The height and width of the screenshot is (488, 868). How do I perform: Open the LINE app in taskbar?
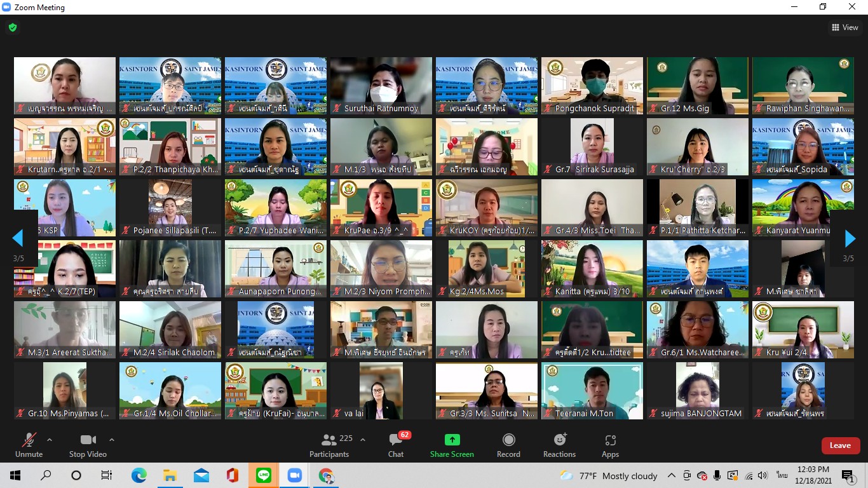pyautogui.click(x=264, y=475)
